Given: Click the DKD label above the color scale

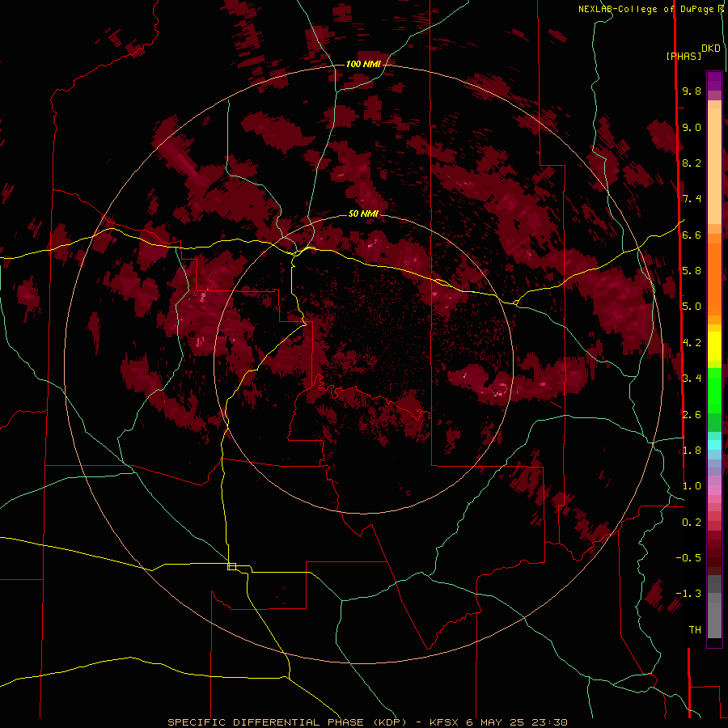Looking at the screenshot, I should tap(711, 49).
